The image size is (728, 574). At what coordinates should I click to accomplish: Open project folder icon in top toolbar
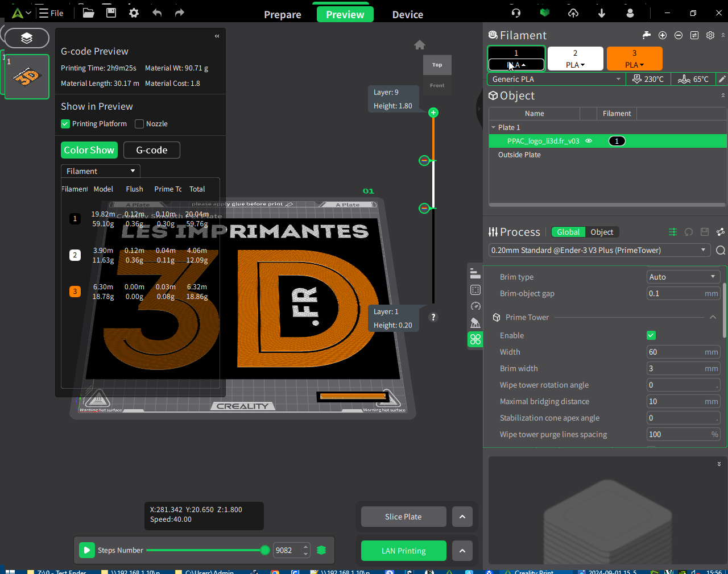88,13
